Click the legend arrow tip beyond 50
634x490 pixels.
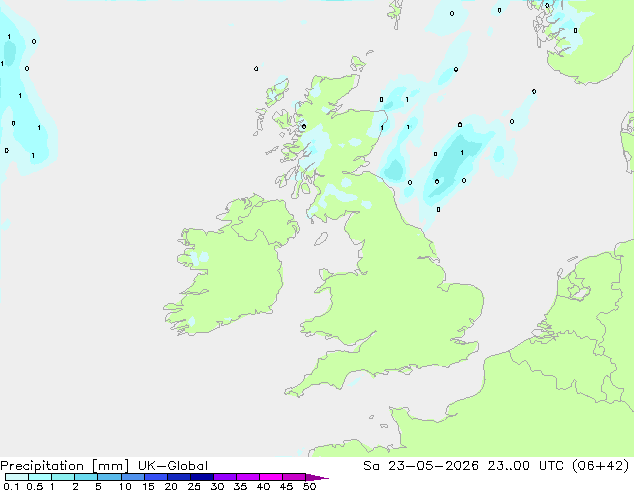317,477
